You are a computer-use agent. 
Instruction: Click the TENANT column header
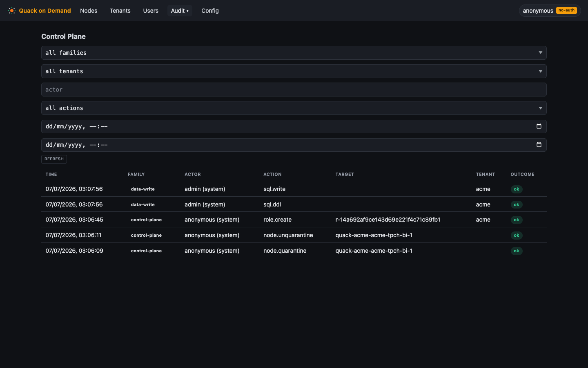point(485,175)
